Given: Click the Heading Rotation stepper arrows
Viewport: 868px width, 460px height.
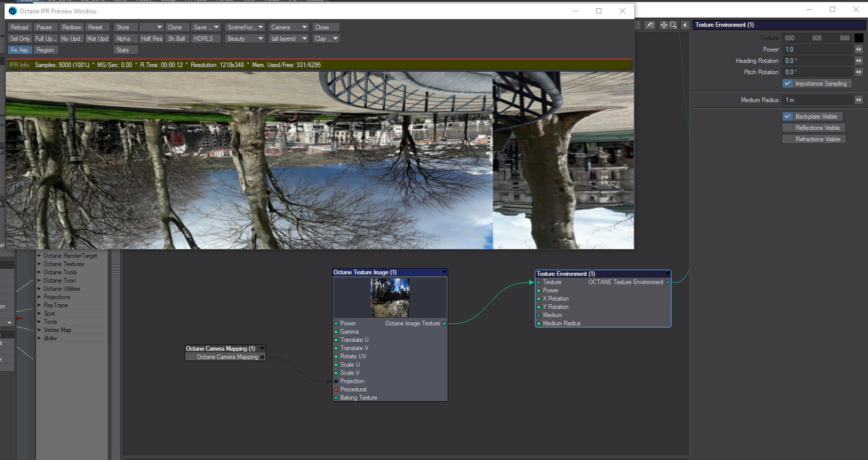Looking at the screenshot, I should tap(859, 61).
